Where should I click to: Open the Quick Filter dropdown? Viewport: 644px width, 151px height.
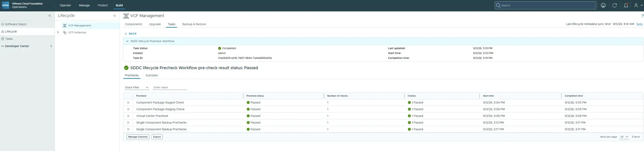coord(136,87)
